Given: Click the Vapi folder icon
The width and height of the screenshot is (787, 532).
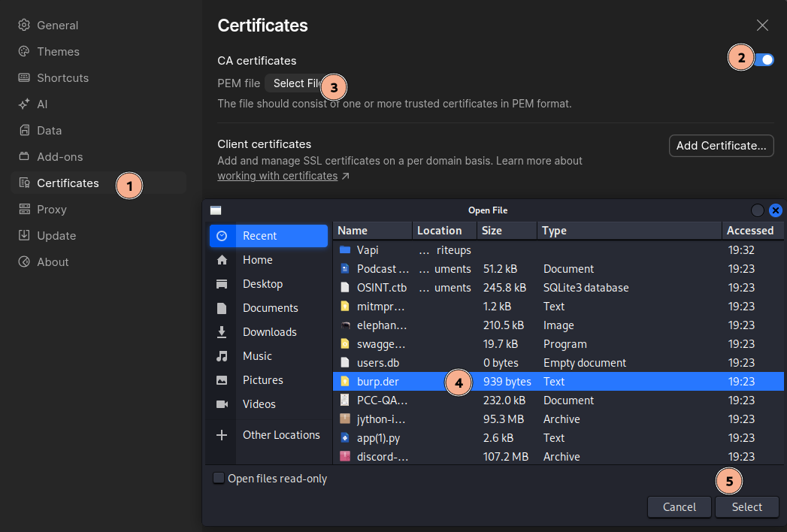Looking at the screenshot, I should [x=345, y=250].
